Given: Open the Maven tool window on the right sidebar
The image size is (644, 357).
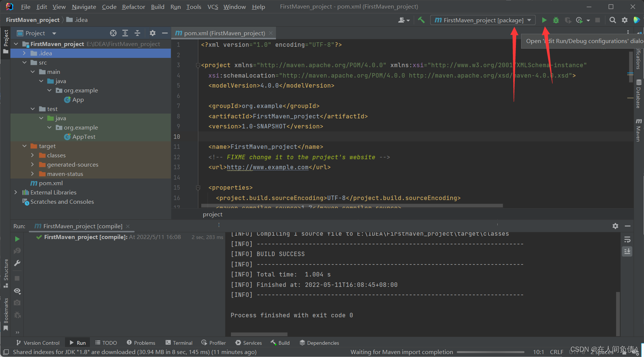Looking at the screenshot, I should [x=639, y=130].
